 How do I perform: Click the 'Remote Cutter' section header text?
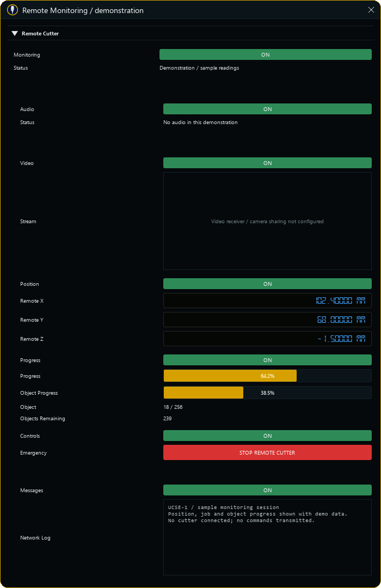coord(40,33)
